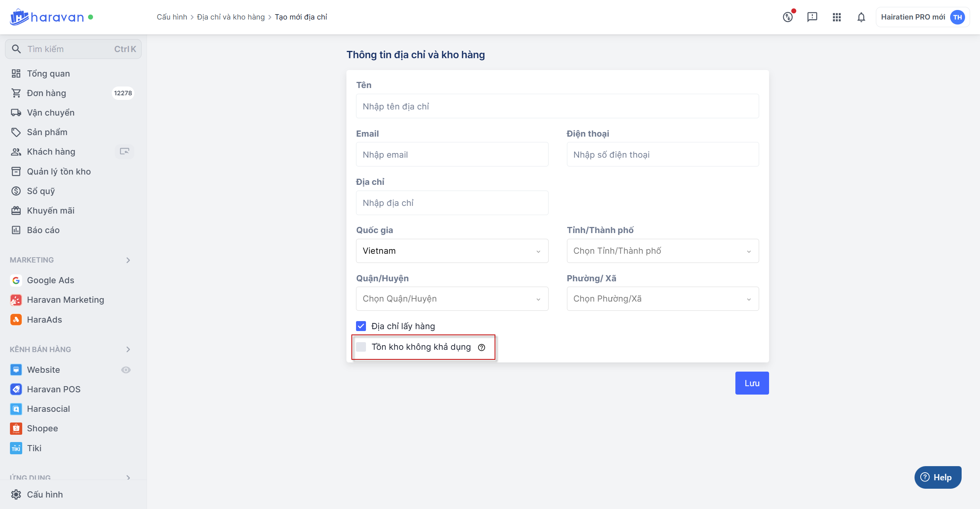Click the notification bell icon

coord(861,17)
